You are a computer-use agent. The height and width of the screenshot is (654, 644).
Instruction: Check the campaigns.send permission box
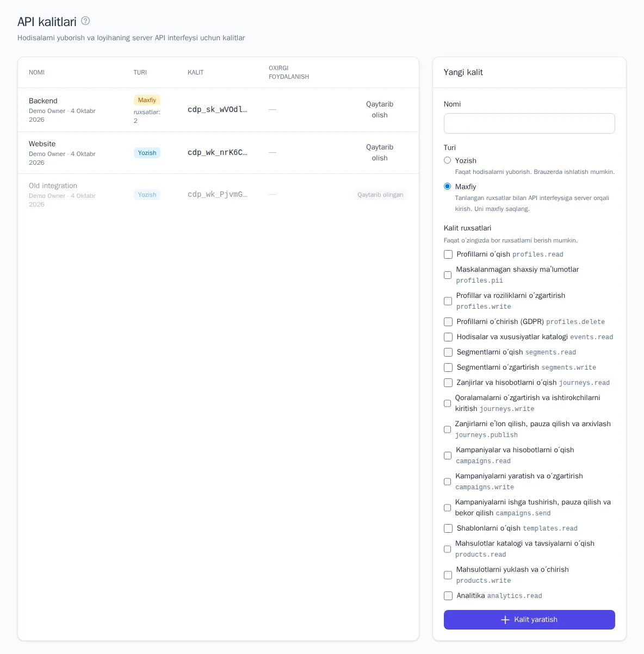pos(448,508)
